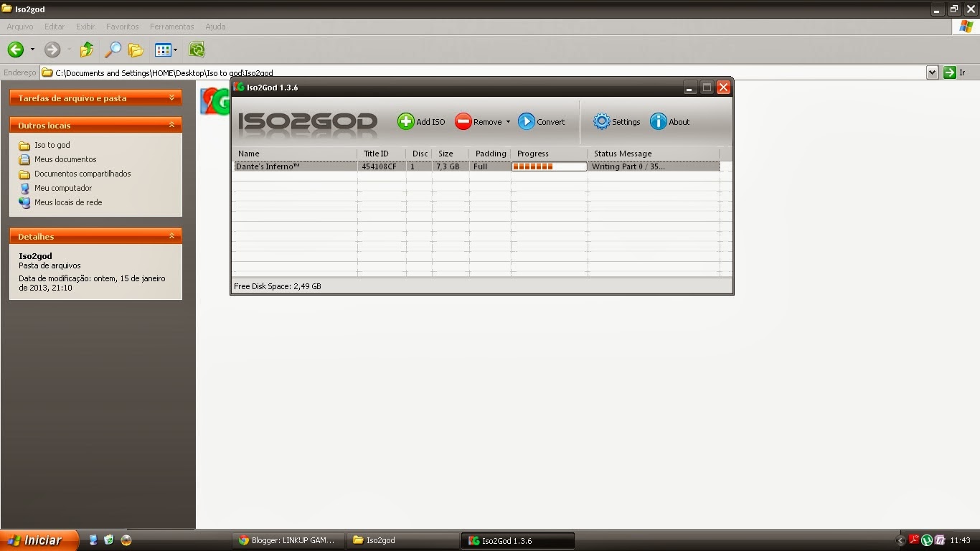Open the Ferramentas menu

[x=172, y=27]
